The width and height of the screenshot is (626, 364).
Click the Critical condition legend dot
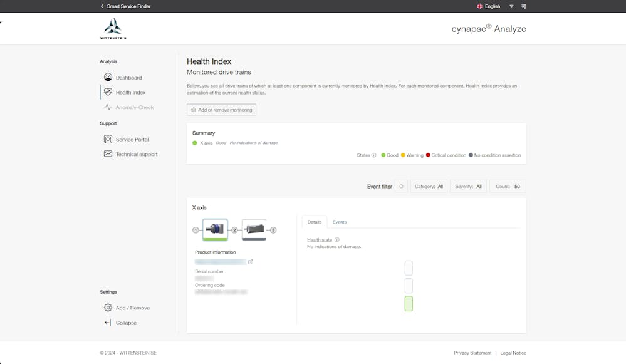(428, 155)
